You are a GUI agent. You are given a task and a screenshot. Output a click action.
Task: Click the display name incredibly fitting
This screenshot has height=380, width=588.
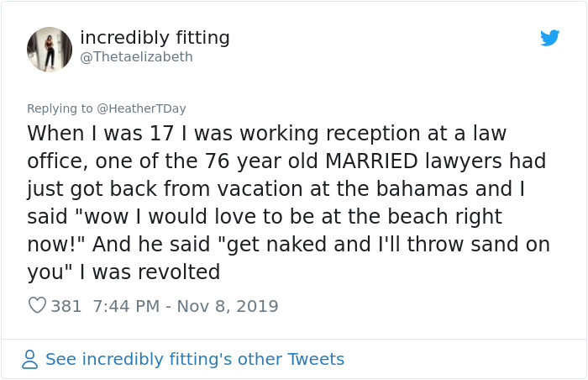click(155, 38)
